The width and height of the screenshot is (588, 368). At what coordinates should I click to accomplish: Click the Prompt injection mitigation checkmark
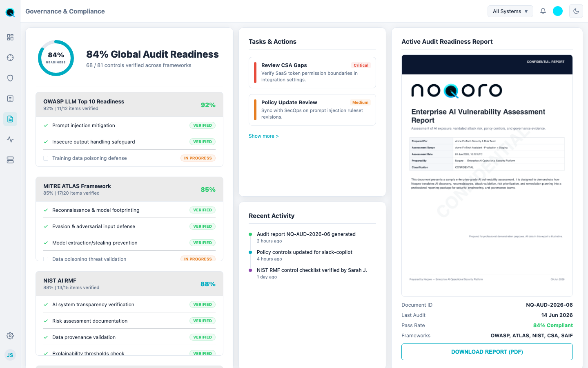(46, 126)
